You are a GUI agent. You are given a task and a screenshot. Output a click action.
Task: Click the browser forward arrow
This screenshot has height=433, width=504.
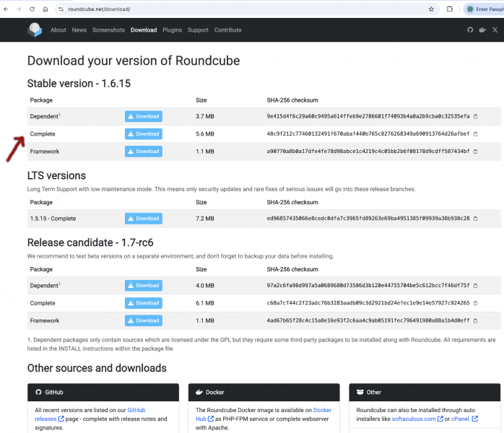pyautogui.click(x=19, y=9)
